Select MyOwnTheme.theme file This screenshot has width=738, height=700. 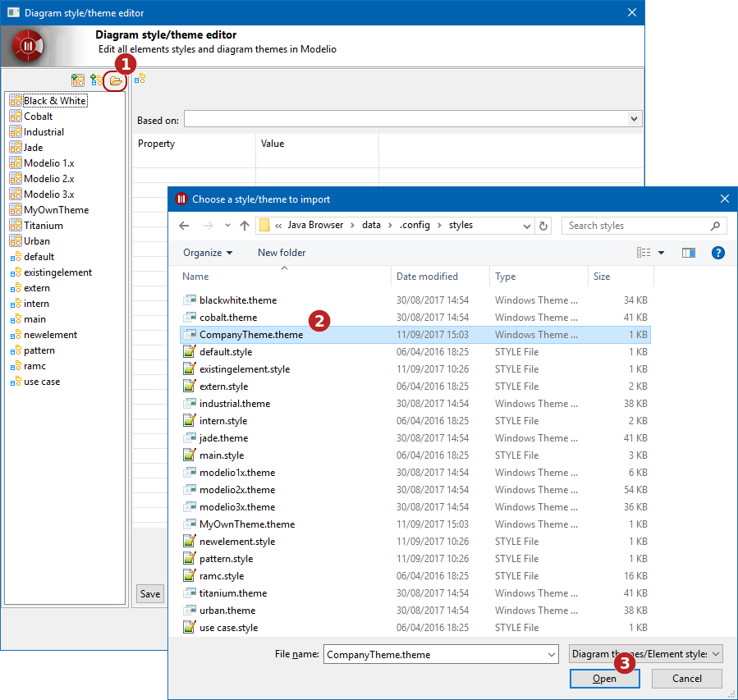(415, 524)
